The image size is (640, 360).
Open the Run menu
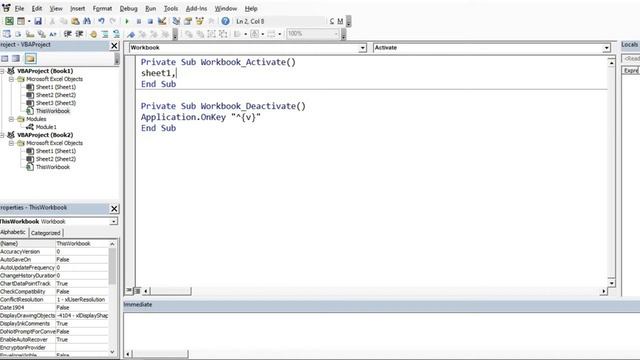point(151,8)
